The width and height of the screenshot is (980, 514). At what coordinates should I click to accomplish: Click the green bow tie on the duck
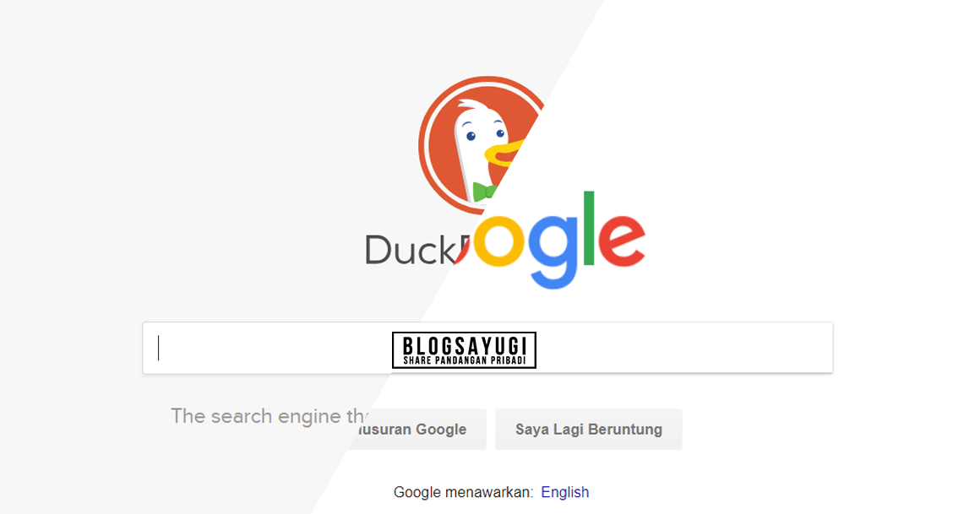(x=484, y=192)
